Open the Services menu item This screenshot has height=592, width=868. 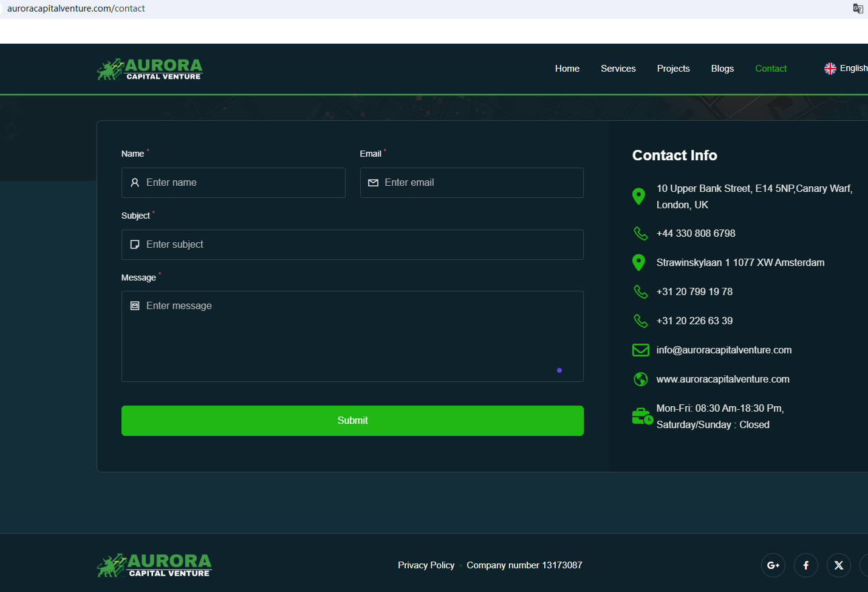click(x=618, y=69)
